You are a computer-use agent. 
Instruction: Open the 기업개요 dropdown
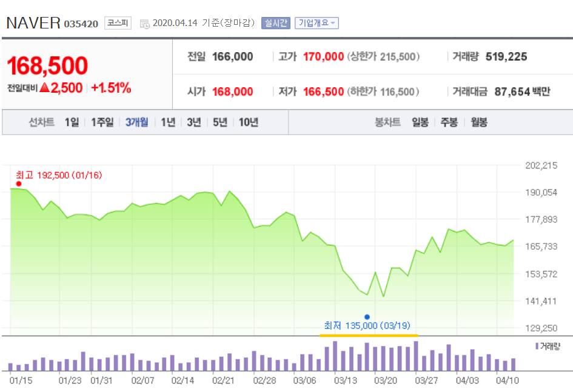(x=317, y=23)
